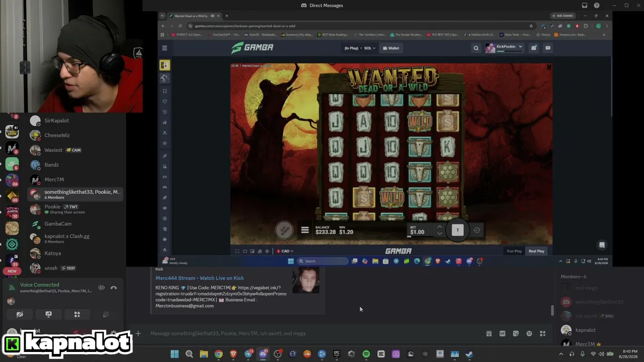Open Waxiest direct message

pyautogui.click(x=75, y=150)
